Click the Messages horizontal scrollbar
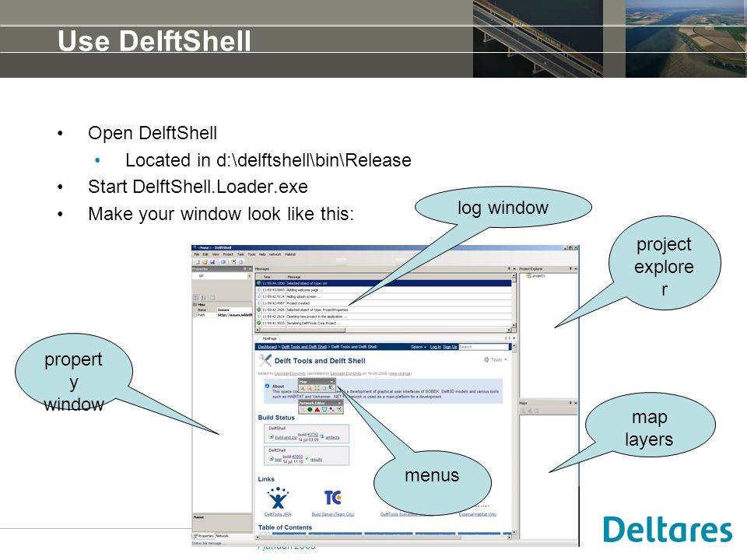The width and height of the screenshot is (747, 560). tap(384, 330)
